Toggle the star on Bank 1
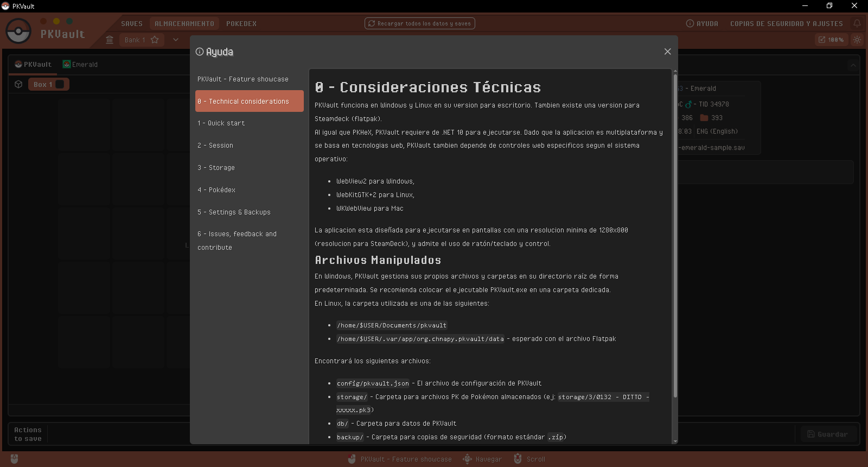 155,40
